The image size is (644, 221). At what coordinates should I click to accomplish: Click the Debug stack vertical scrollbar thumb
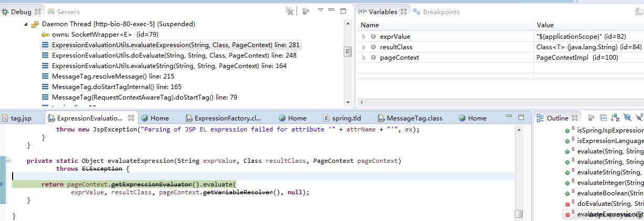coord(347,51)
